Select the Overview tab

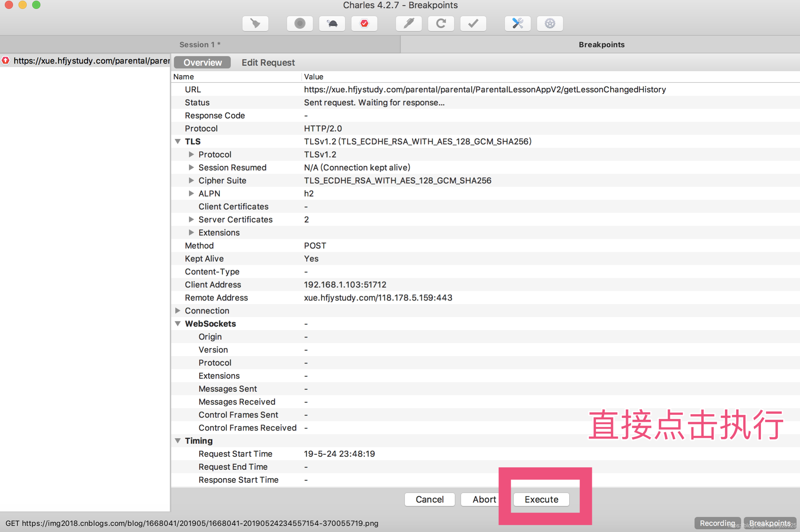pyautogui.click(x=202, y=63)
